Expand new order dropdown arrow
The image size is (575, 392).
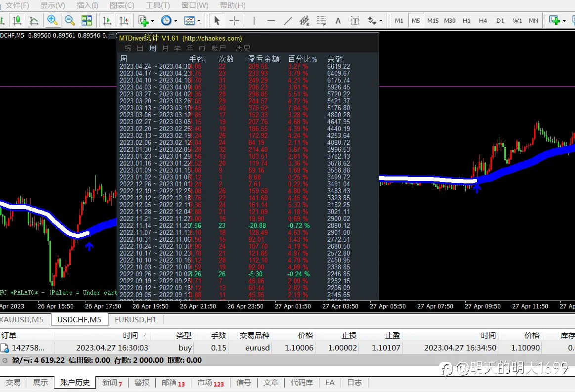564,21
